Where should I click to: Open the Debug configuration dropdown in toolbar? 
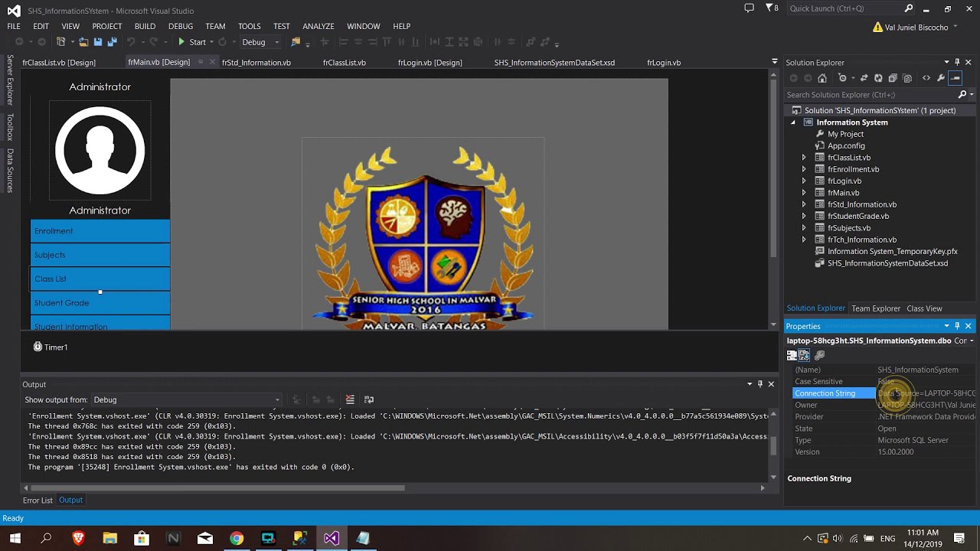tap(261, 42)
